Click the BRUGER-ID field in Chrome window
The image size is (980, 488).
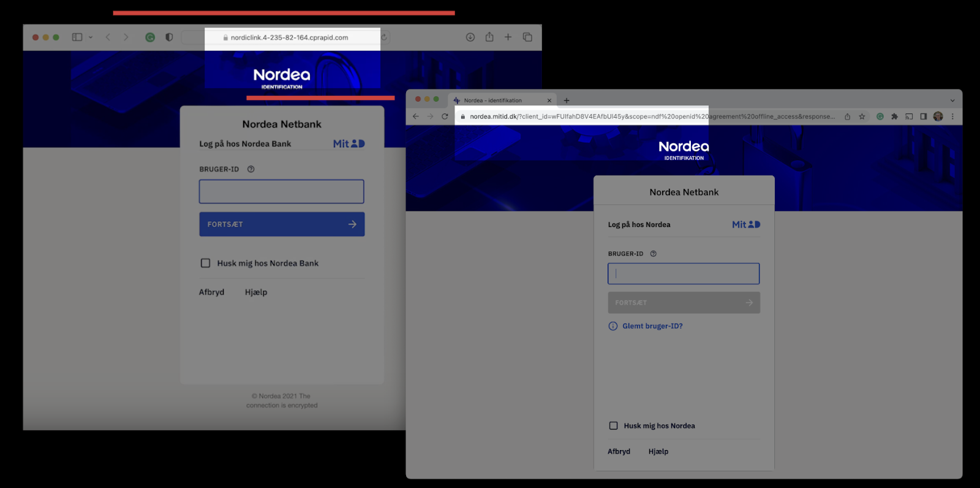pos(684,274)
